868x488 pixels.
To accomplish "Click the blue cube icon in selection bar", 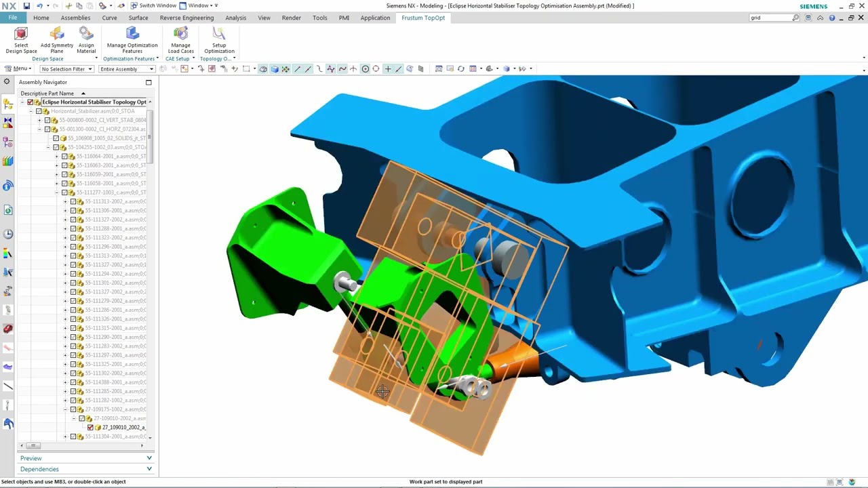I will pyautogui.click(x=275, y=68).
